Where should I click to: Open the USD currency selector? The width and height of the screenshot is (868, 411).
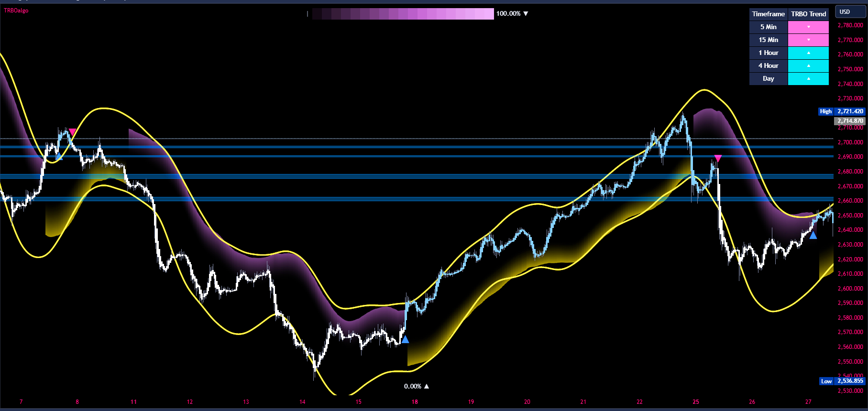click(x=850, y=11)
